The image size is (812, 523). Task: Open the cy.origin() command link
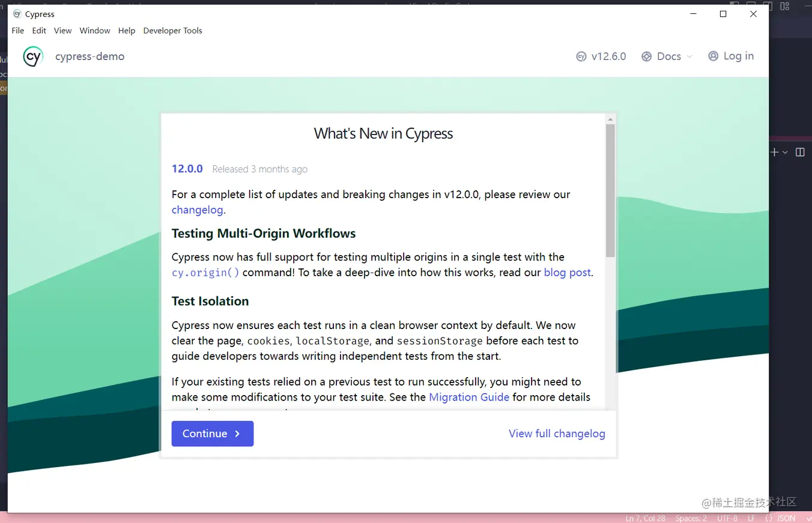pos(205,273)
